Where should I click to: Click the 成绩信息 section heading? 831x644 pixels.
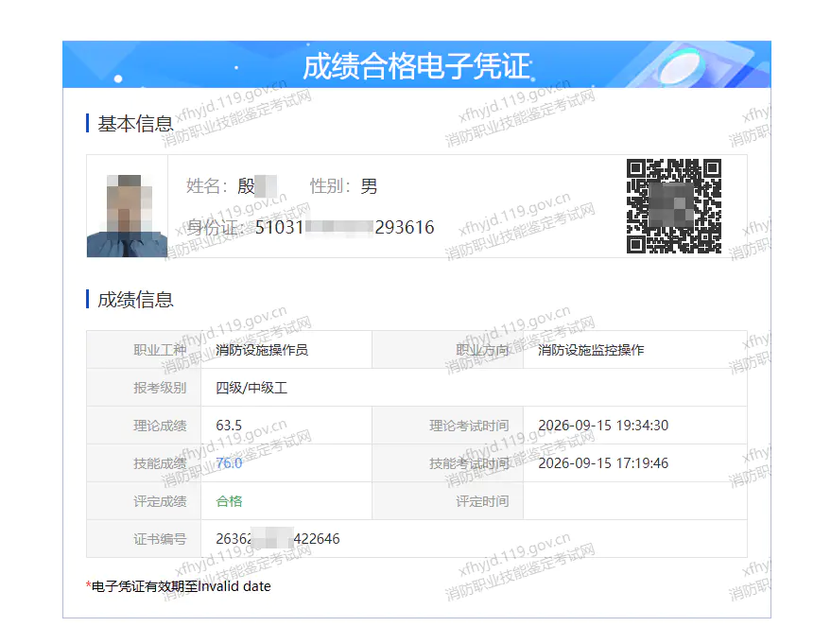135,300
